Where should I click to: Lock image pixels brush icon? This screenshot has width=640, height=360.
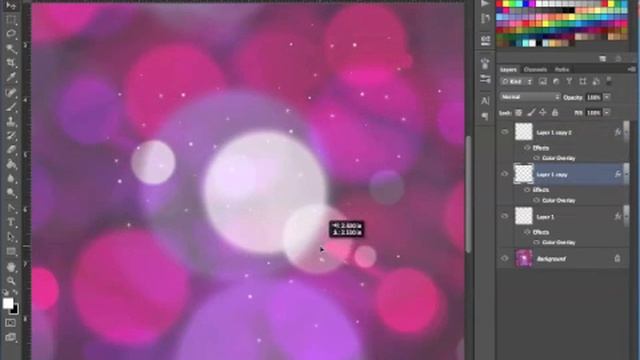531,113
